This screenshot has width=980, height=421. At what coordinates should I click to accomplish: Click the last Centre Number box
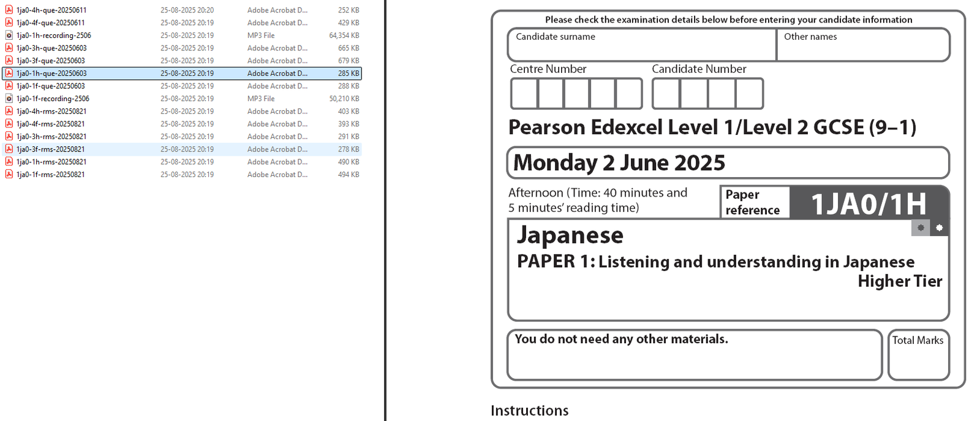click(629, 94)
